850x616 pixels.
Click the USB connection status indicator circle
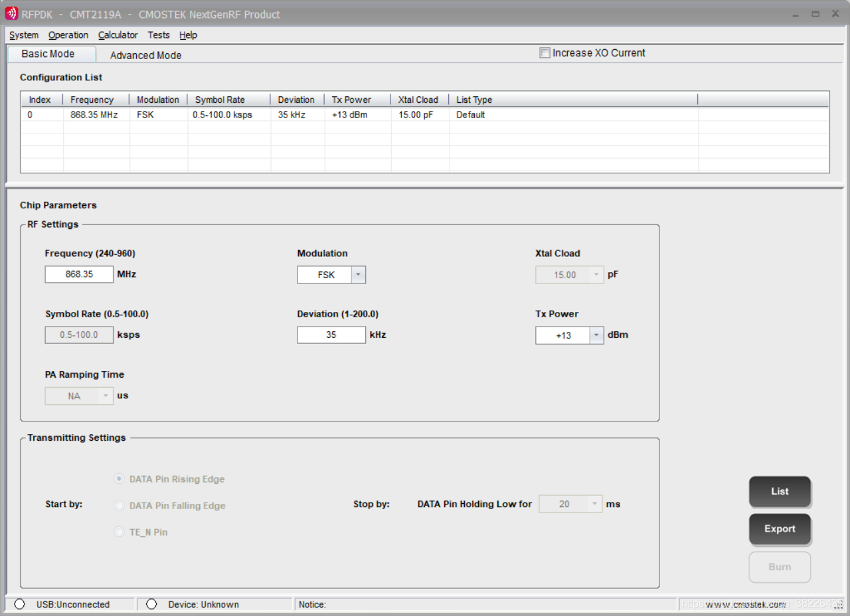[19, 604]
